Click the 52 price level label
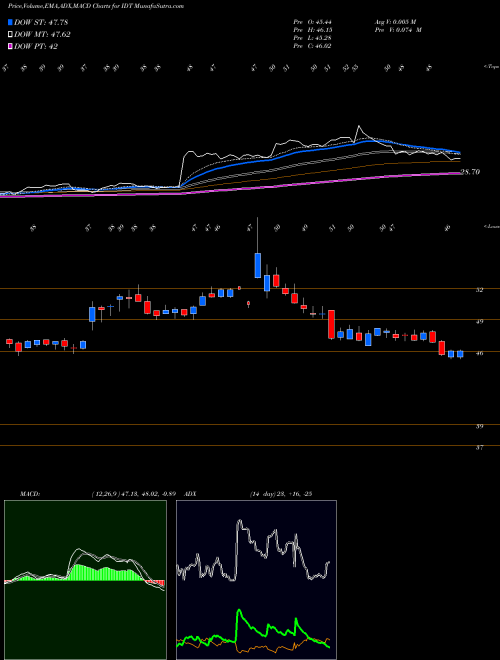 [479, 290]
